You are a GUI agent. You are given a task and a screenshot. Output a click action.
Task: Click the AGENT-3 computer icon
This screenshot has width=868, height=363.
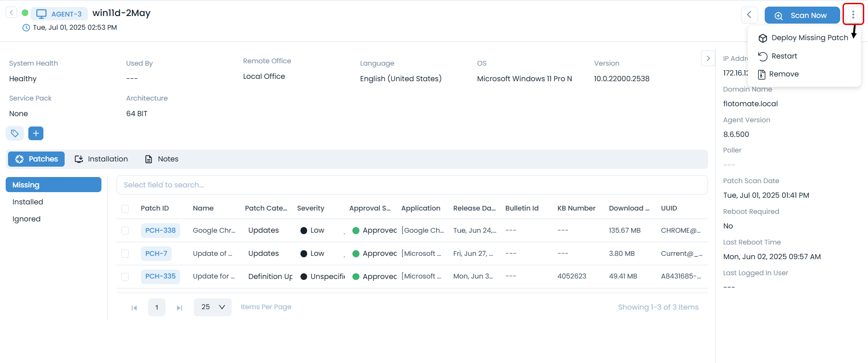42,14
